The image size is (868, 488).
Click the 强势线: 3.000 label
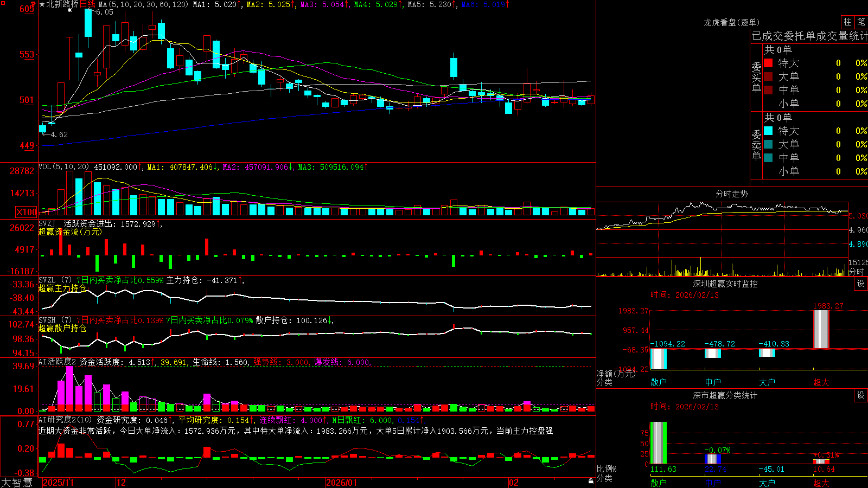point(282,362)
